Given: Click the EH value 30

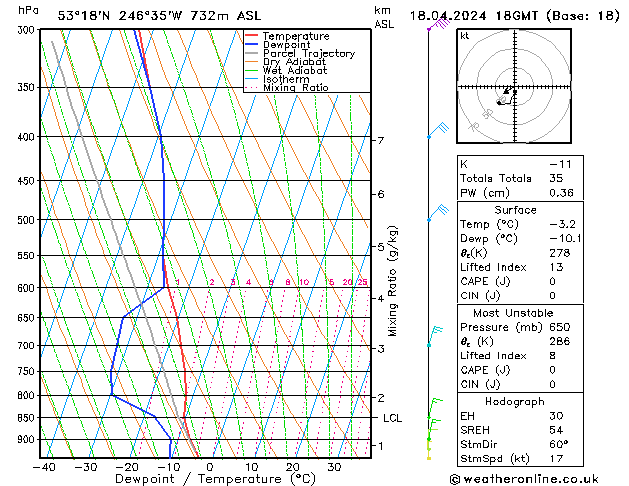Looking at the screenshot, I should pyautogui.click(x=556, y=416).
